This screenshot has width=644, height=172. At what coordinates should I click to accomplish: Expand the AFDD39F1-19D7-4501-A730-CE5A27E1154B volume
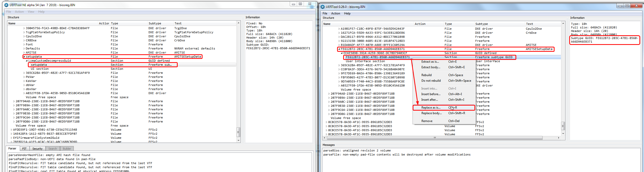[x=12, y=130]
